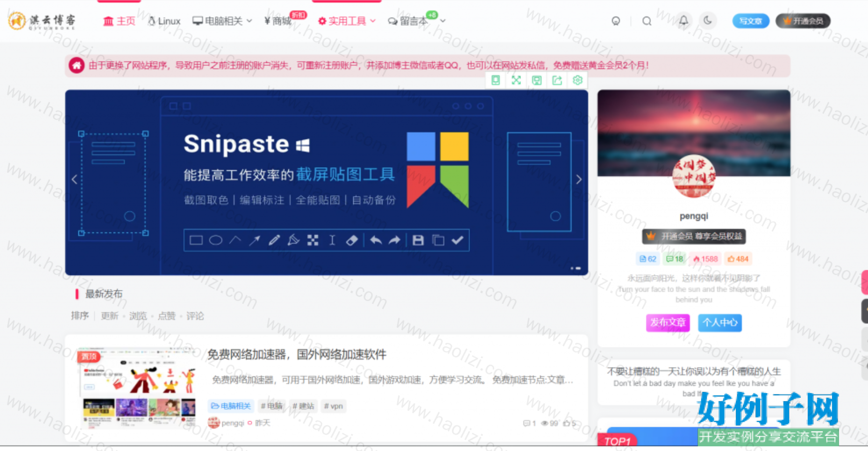
Task: Go to previous banner slide arrow
Action: click(x=74, y=179)
